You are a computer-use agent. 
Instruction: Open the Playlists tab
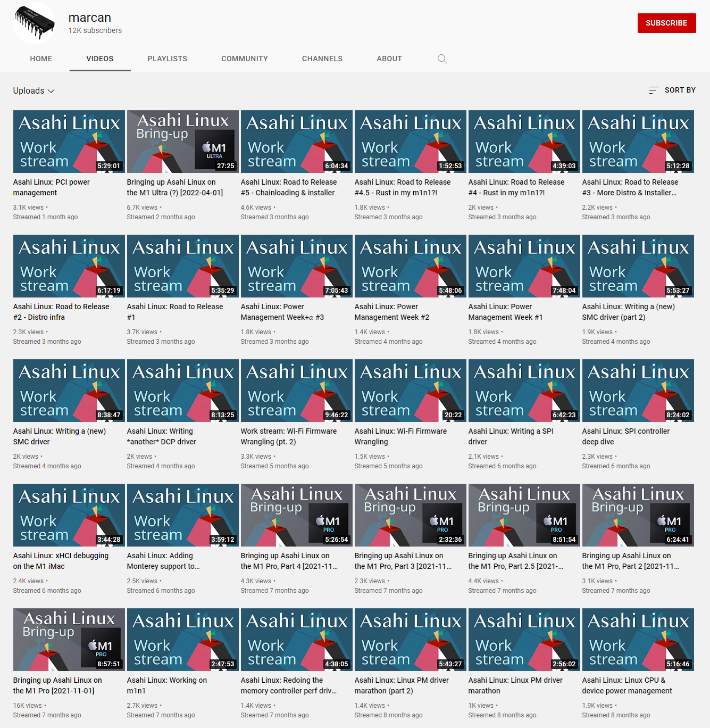pyautogui.click(x=168, y=59)
